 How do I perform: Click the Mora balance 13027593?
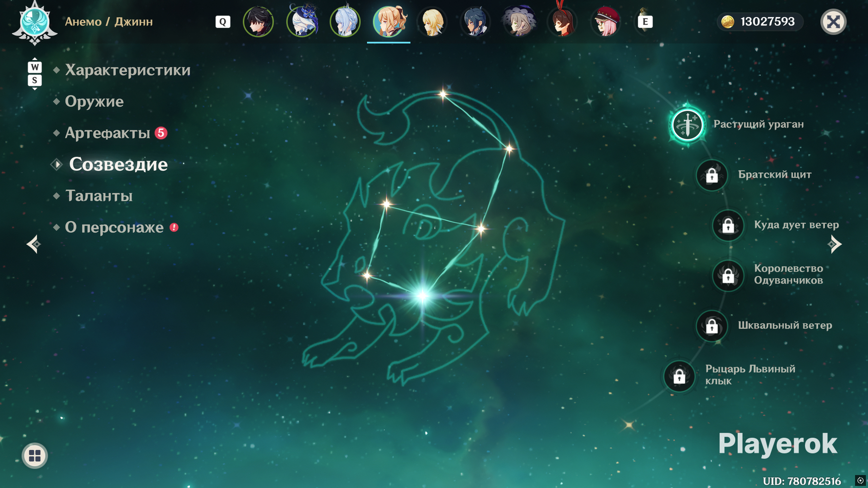click(767, 21)
